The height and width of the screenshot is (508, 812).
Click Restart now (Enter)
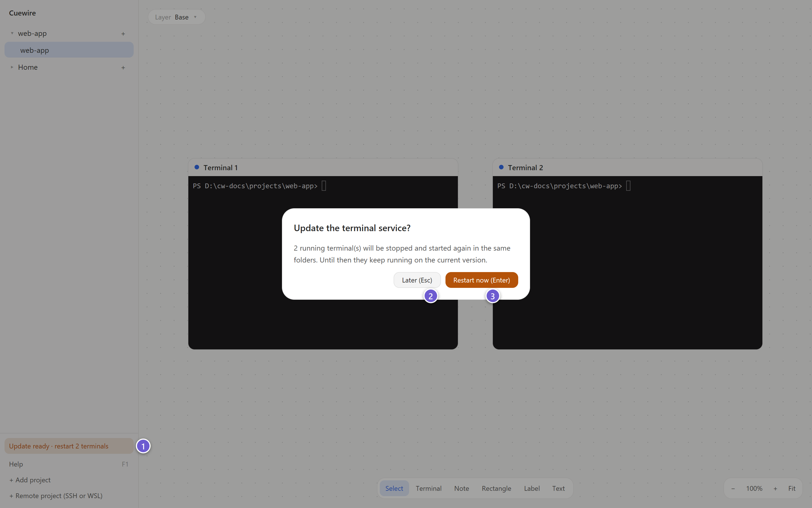[x=482, y=280]
